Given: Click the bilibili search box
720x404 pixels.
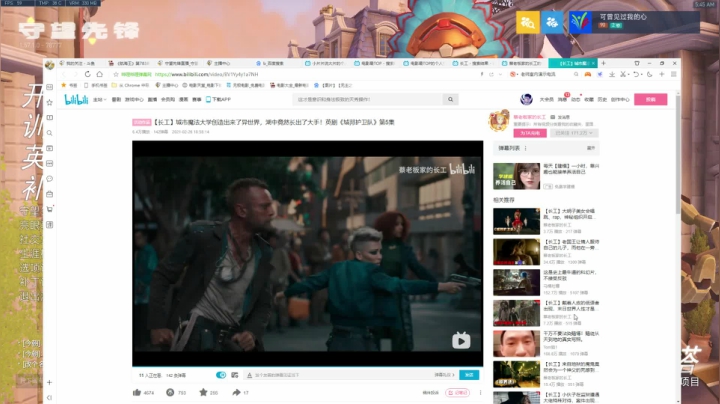Looking at the screenshot, I should 368,99.
